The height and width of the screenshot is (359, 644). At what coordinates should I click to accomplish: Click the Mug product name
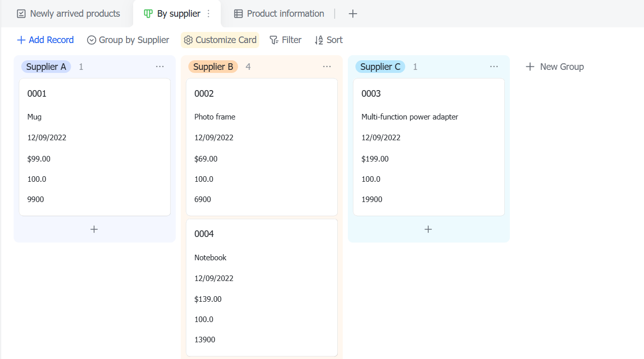pos(34,117)
